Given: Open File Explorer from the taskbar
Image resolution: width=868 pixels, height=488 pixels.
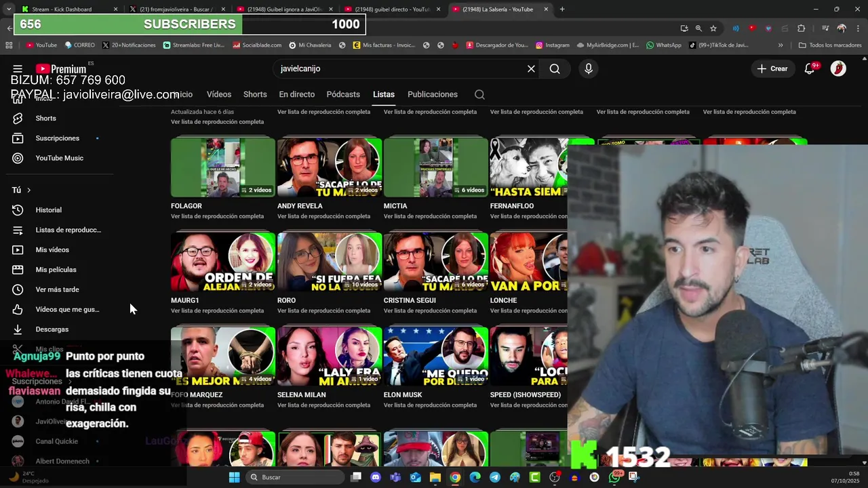Looking at the screenshot, I should click(435, 477).
